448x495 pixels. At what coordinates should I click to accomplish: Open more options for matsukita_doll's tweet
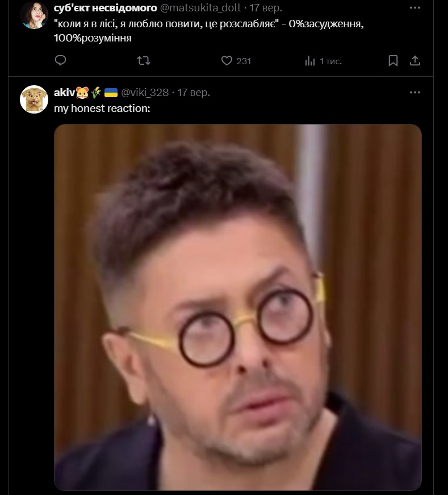(415, 7)
